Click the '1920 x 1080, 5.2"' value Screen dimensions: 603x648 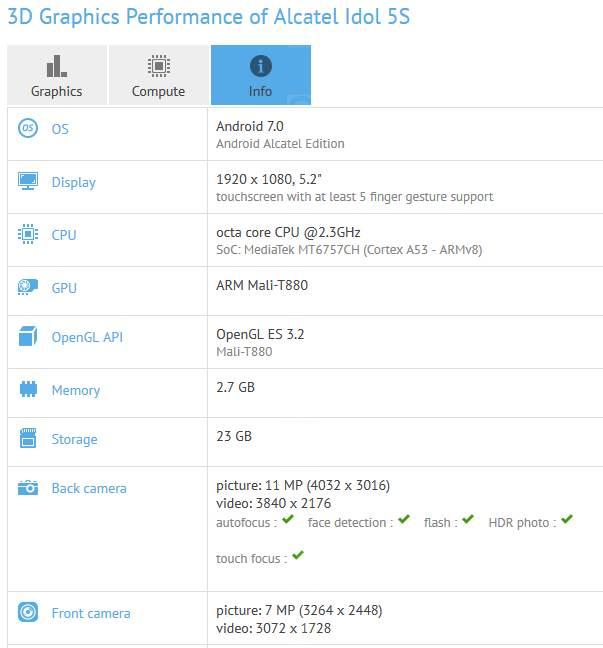269,179
